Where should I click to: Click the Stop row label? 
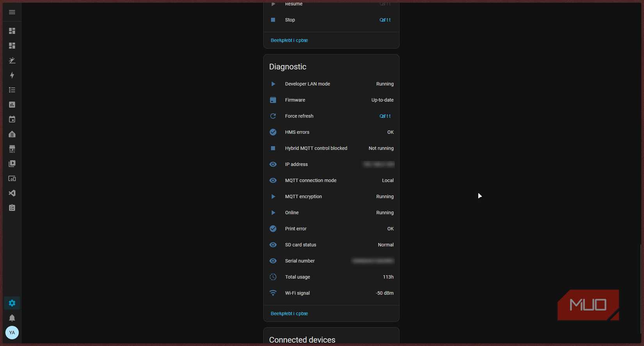(290, 20)
